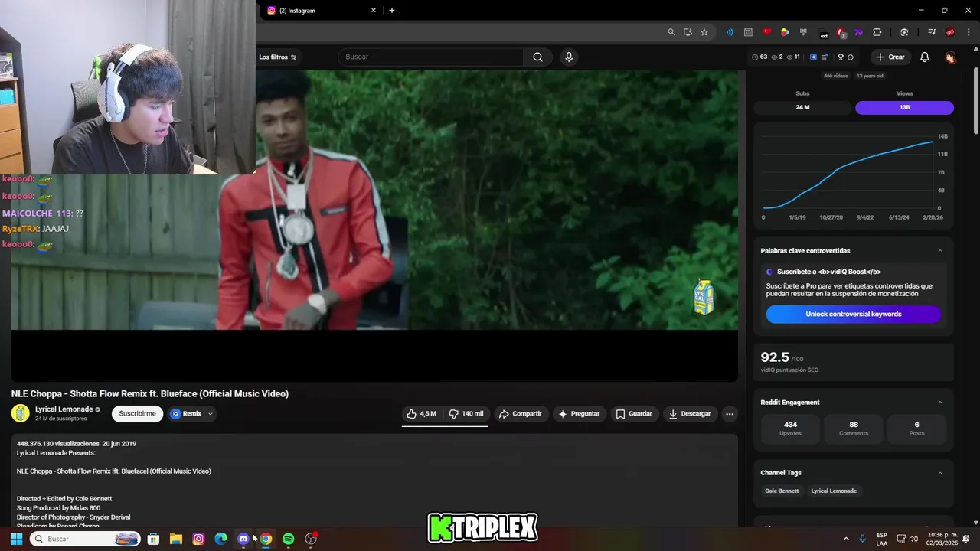The width and height of the screenshot is (980, 551).
Task: Toggle Guardar to save the video
Action: click(x=634, y=414)
